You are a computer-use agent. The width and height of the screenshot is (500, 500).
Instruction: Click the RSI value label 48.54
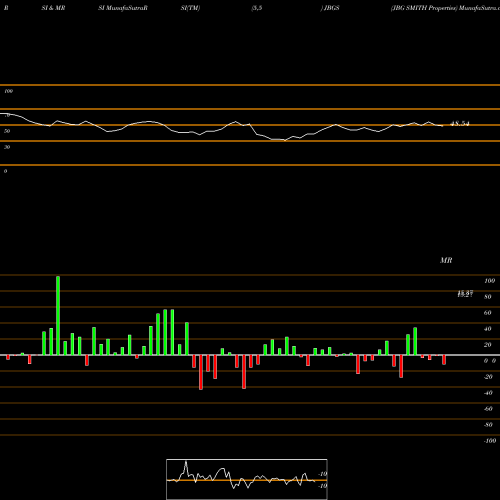(460, 124)
